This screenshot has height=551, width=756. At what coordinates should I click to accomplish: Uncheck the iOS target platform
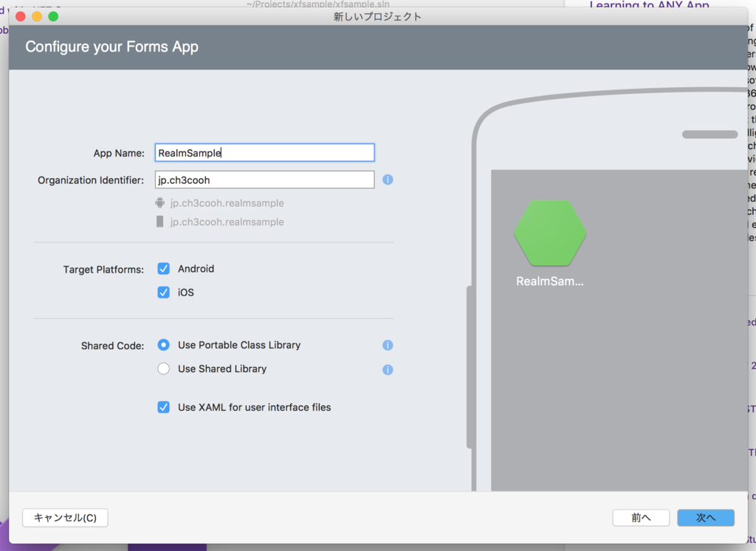pos(163,292)
